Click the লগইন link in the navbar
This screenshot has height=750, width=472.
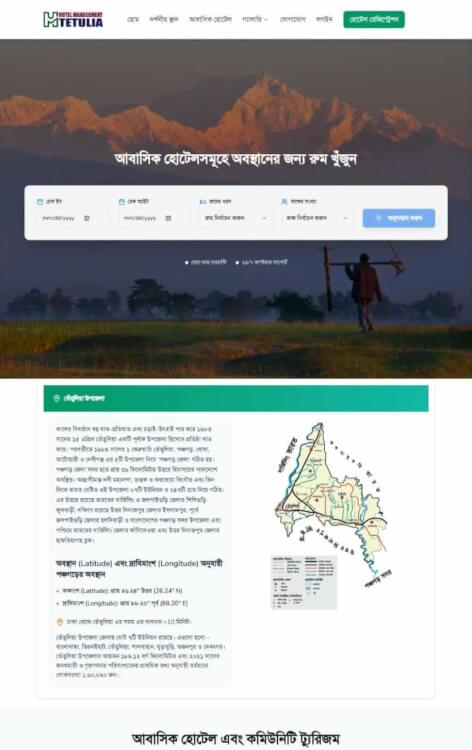[324, 20]
